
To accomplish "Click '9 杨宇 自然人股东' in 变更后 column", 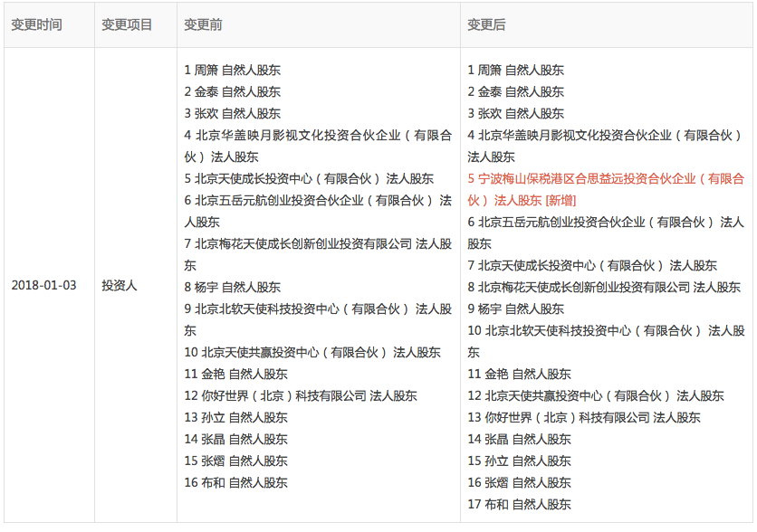I will coord(515,309).
